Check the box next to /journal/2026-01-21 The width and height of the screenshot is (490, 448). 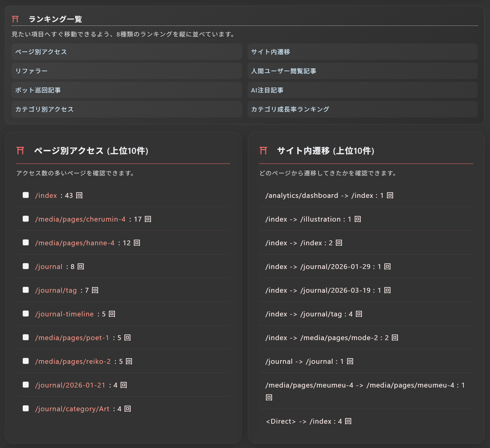26,385
